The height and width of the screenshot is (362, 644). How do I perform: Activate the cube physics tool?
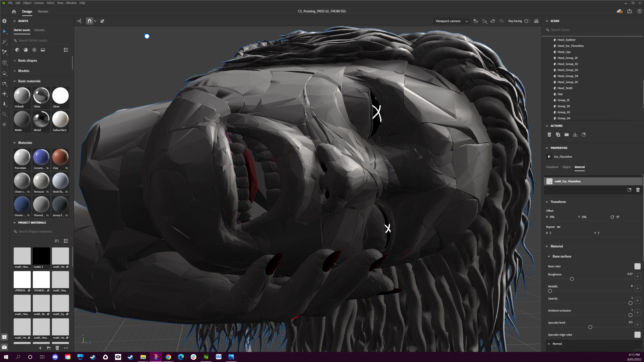point(5,63)
